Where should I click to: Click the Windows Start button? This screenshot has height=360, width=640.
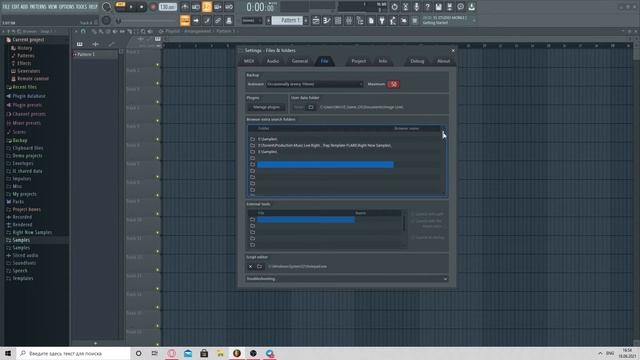tap(8, 353)
